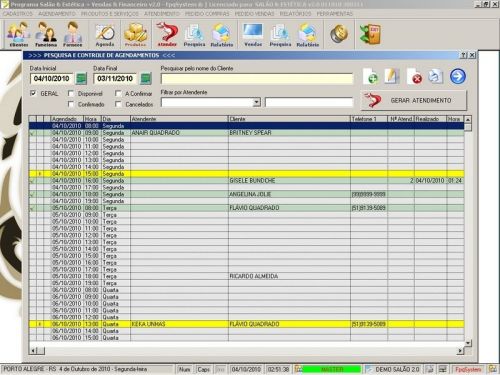Open the CADASTROS menu
Image resolution: width=500 pixels, height=375 pixels.
point(18,14)
